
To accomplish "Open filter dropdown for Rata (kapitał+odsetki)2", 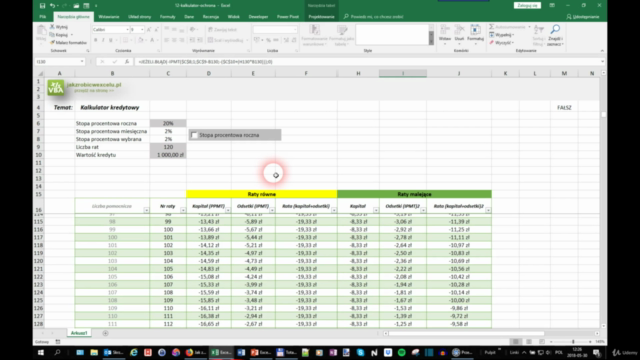I will coord(488,210).
